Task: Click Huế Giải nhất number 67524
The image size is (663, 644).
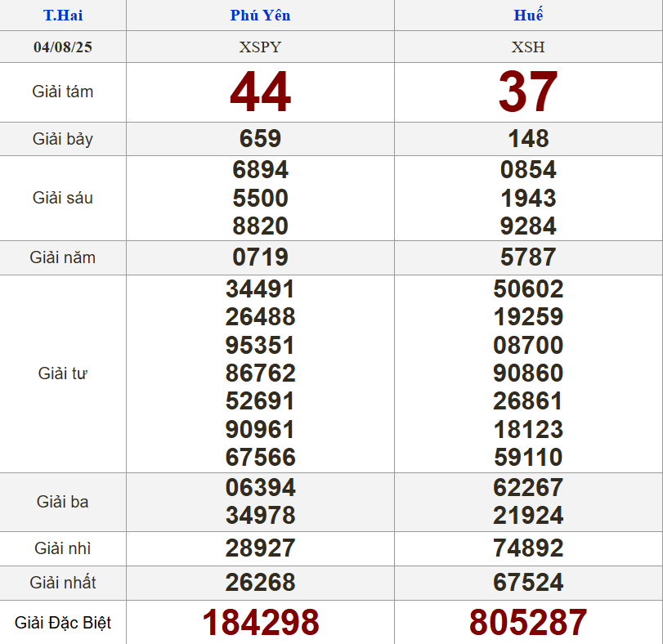Action: (528, 583)
